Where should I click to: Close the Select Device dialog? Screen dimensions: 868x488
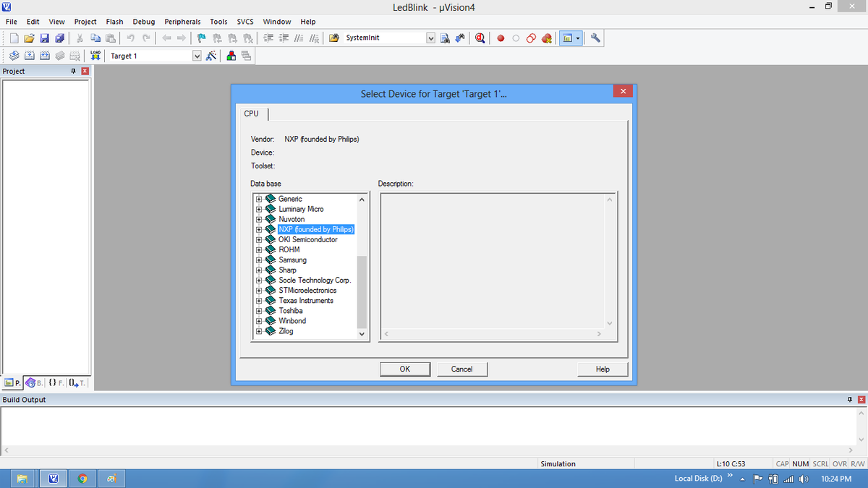click(622, 91)
